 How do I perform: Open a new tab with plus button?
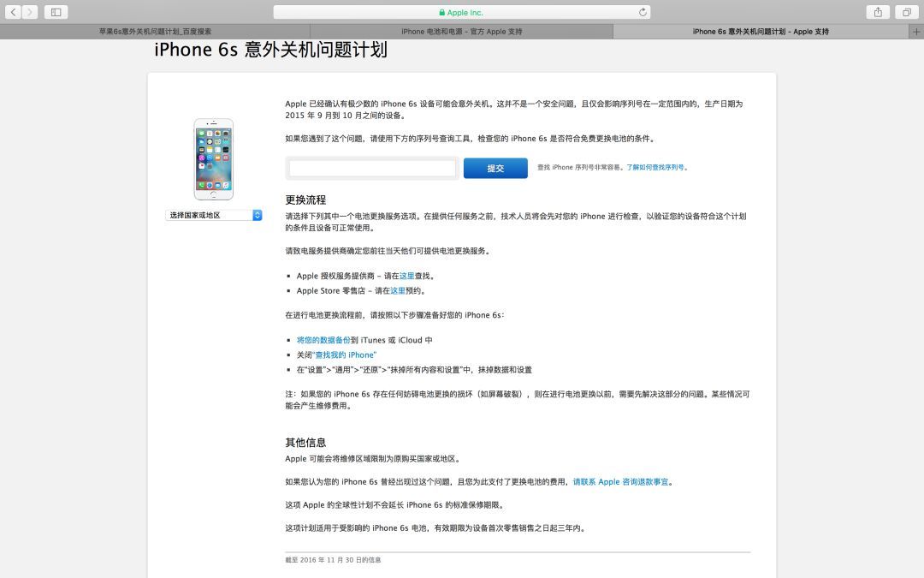click(917, 32)
